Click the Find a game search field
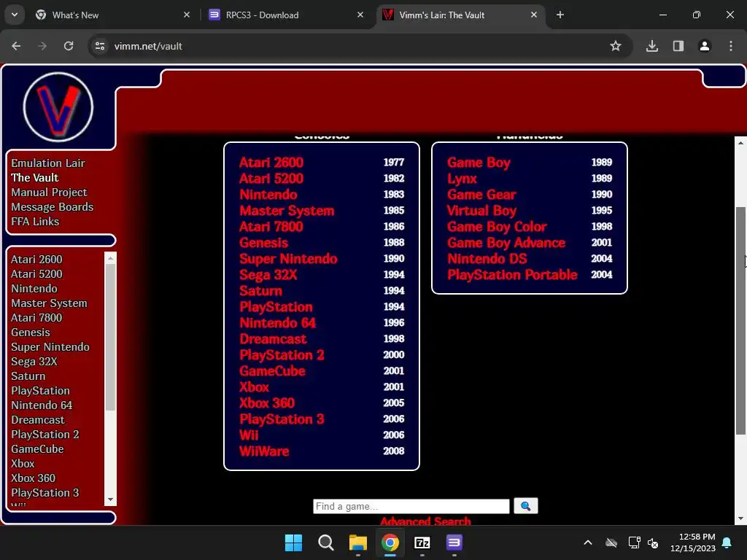This screenshot has width=747, height=560. (x=411, y=506)
